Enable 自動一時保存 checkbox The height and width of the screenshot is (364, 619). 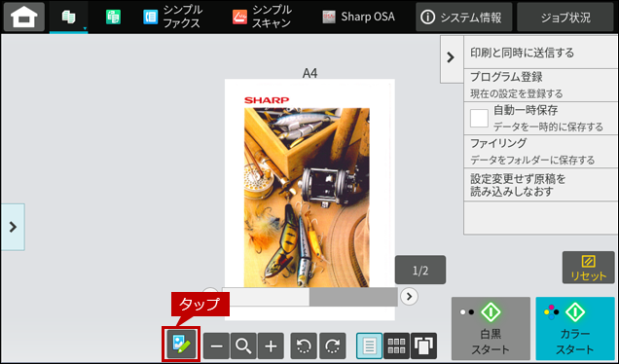click(479, 118)
